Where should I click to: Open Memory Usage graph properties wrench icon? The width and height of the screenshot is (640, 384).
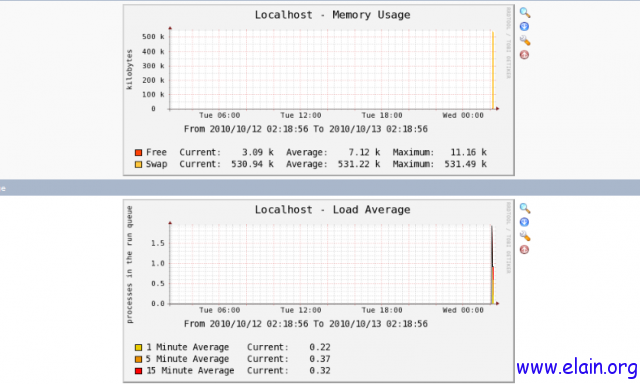point(525,40)
